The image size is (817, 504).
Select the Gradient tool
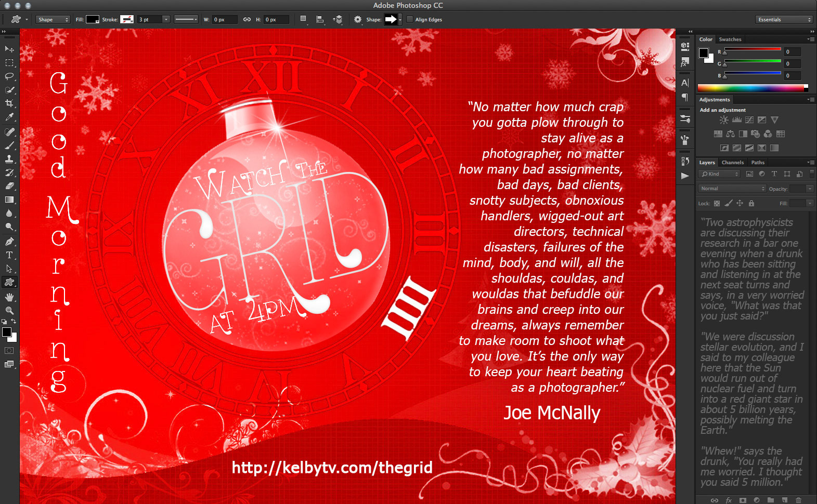pos(9,200)
